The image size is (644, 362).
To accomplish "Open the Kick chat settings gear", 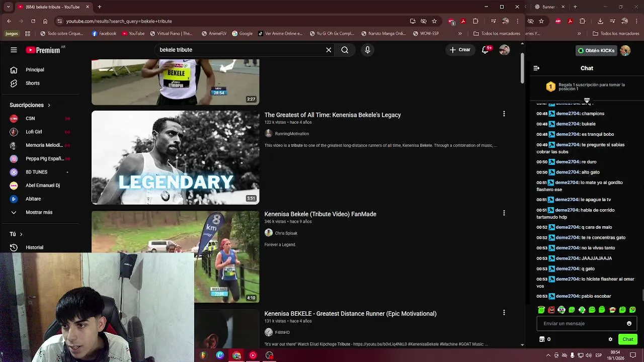I will click(610, 339).
